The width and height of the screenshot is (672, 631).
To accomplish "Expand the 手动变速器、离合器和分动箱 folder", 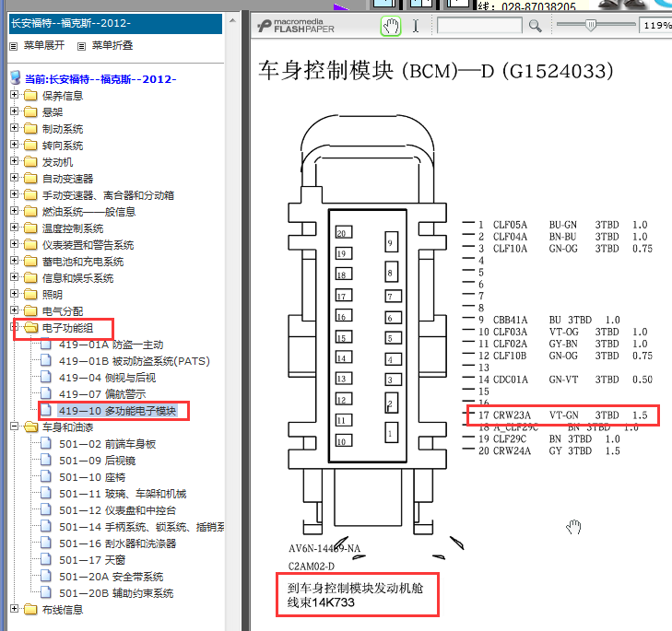I will [14, 194].
